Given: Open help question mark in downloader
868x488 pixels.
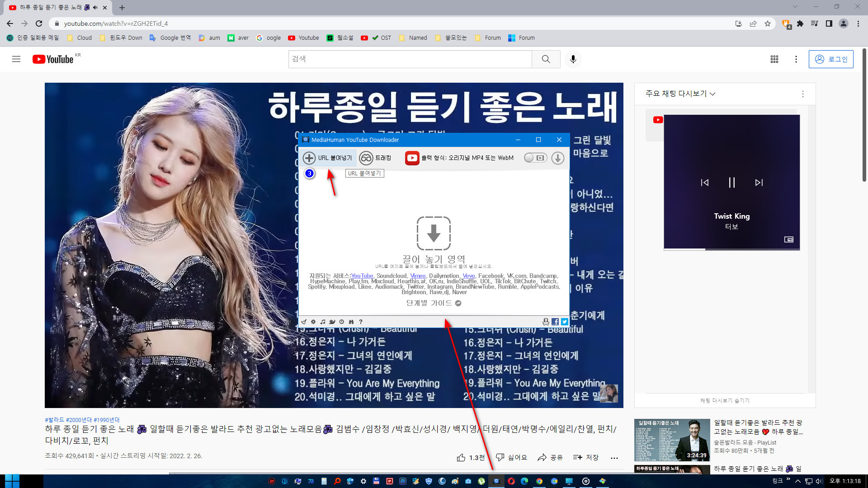Looking at the screenshot, I should (x=361, y=322).
